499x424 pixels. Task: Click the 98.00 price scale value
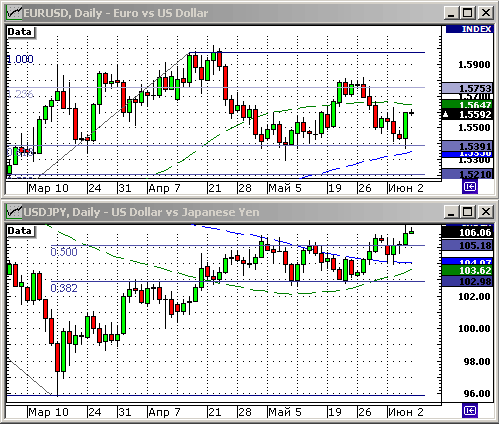(476, 361)
